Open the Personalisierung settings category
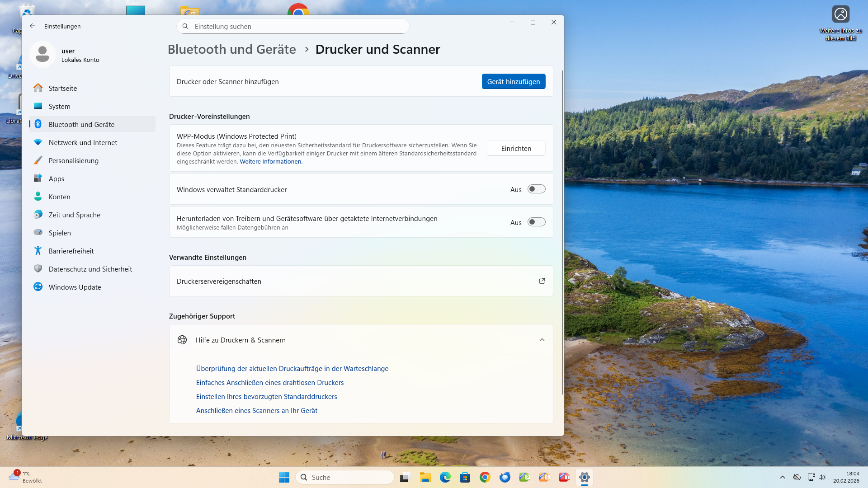868x488 pixels. [73, 160]
